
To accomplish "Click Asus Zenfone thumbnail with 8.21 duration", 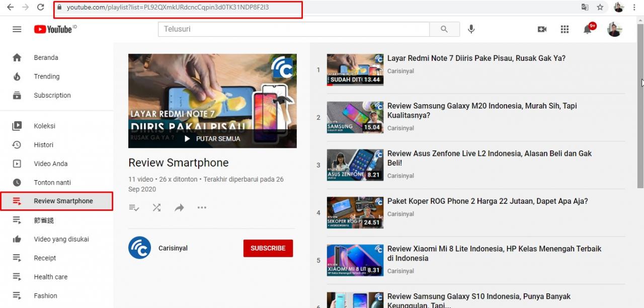I will tap(355, 165).
